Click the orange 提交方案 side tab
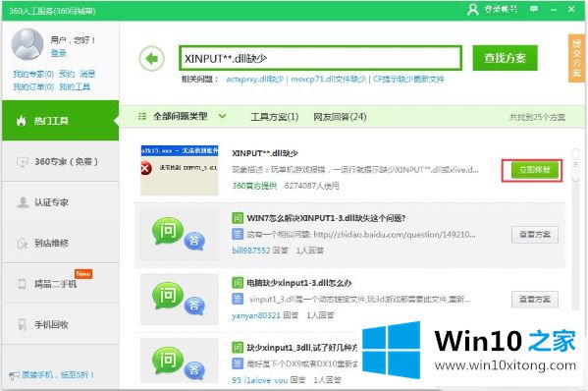This screenshot has height=391, width=588. coord(576,58)
